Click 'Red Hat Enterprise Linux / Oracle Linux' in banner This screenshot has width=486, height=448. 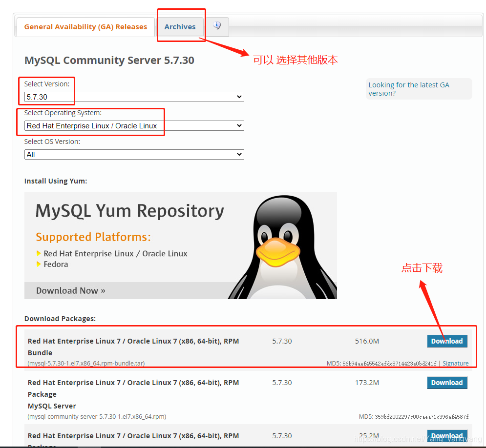[x=115, y=254]
